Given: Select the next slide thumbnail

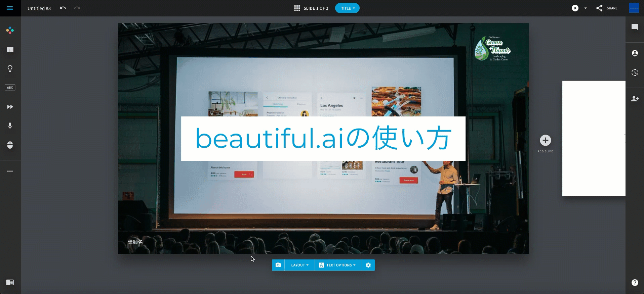Looking at the screenshot, I should [594, 139].
